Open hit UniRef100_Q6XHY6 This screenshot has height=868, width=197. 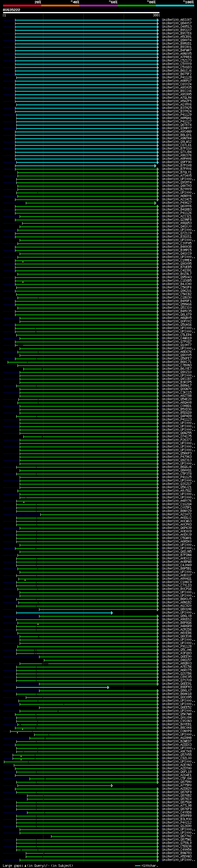point(176,206)
